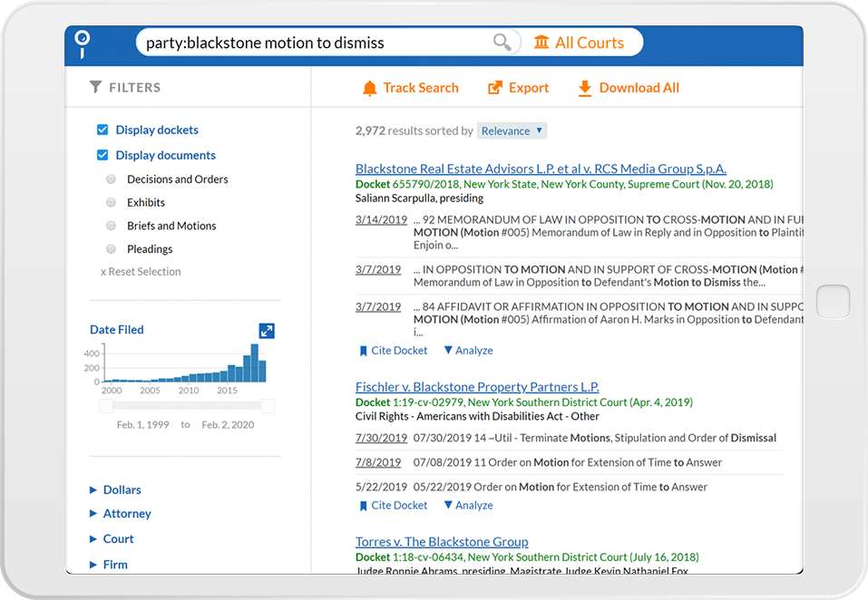Click the Export icon

pyautogui.click(x=494, y=88)
